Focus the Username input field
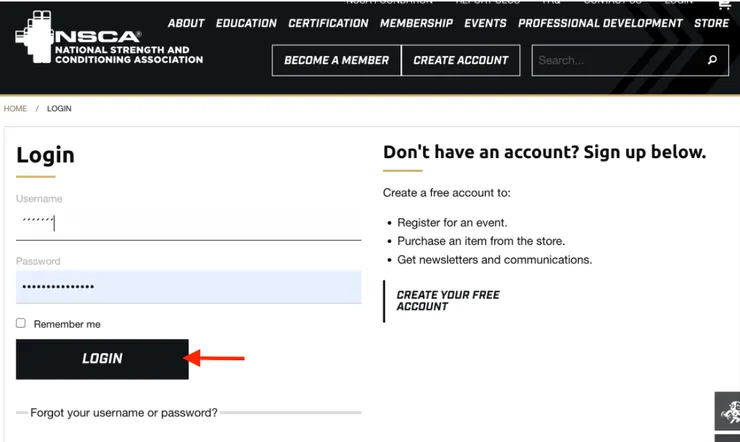This screenshot has width=740, height=442. pyautogui.click(x=188, y=223)
